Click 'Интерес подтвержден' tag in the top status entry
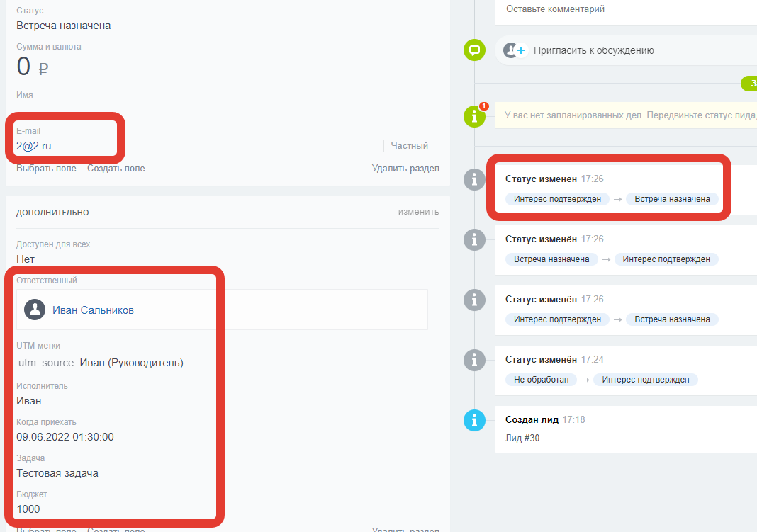Image resolution: width=757 pixels, height=532 pixels. (557, 199)
